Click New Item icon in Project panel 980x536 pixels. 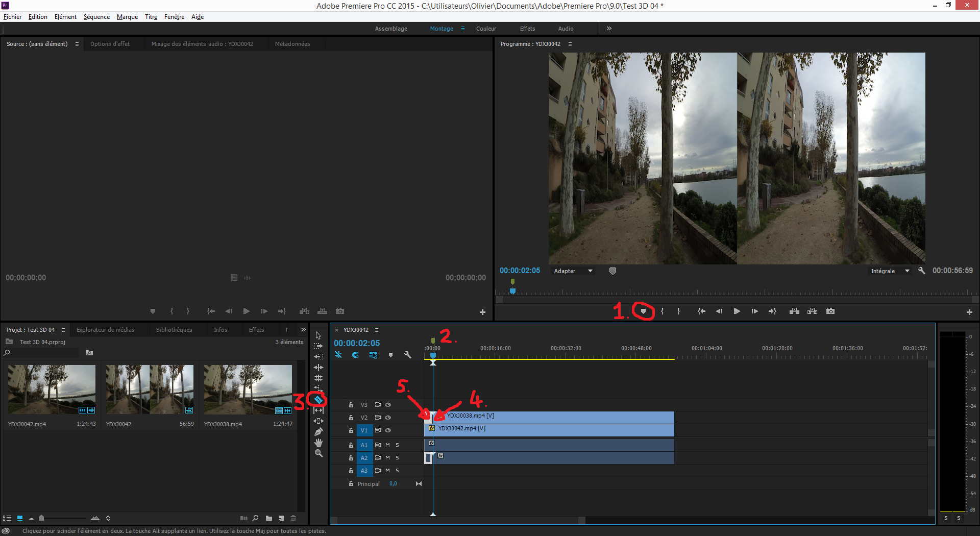281,518
